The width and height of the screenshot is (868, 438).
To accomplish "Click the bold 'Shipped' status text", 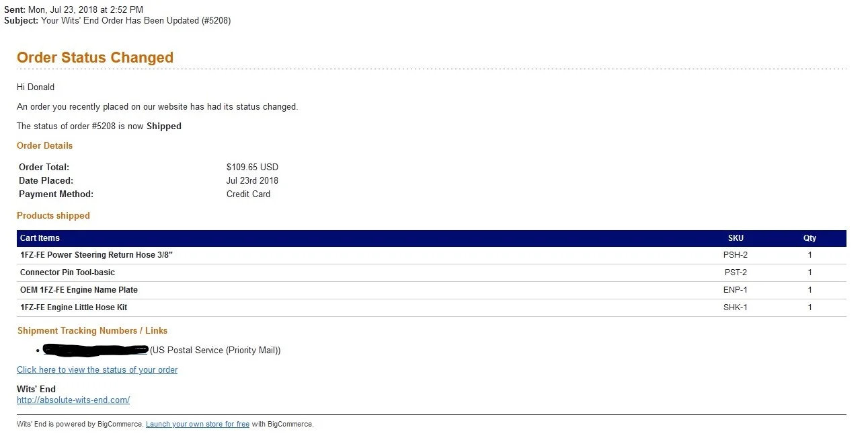I will pos(164,126).
